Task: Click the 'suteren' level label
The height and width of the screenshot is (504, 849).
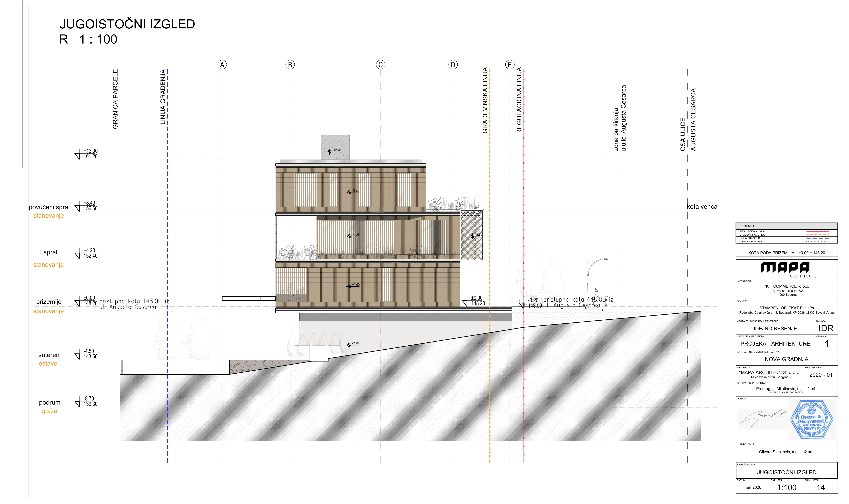Action: coord(49,355)
